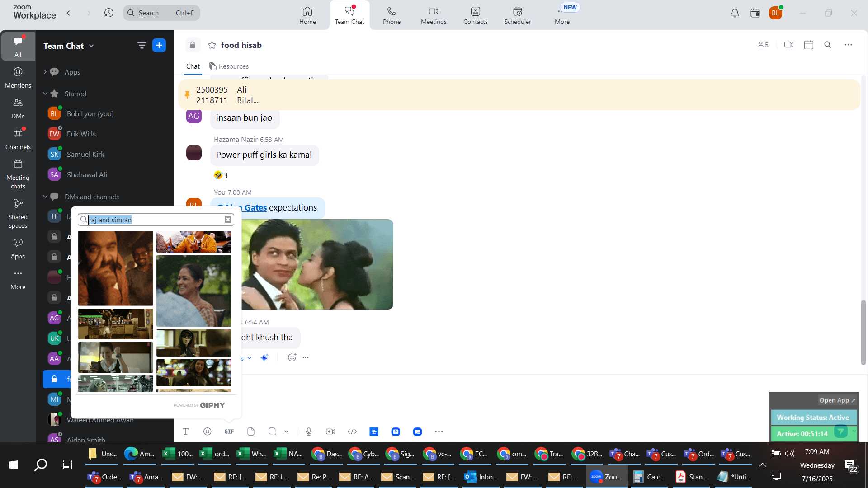Screen dimensions: 868x488
Task: Open the Channels sidebar section
Action: point(18,139)
